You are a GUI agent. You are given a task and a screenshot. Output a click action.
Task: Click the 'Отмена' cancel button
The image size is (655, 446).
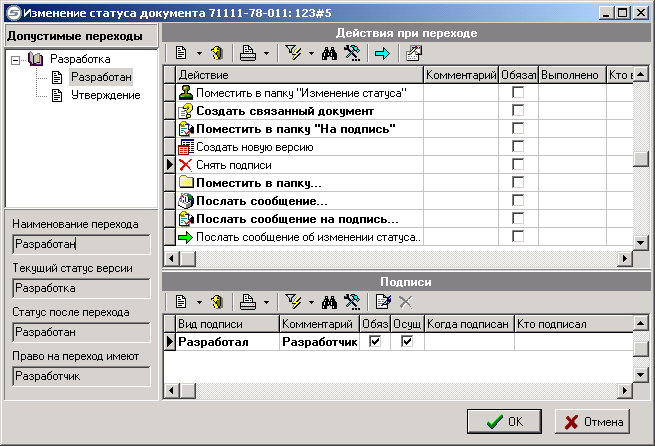pyautogui.click(x=593, y=421)
